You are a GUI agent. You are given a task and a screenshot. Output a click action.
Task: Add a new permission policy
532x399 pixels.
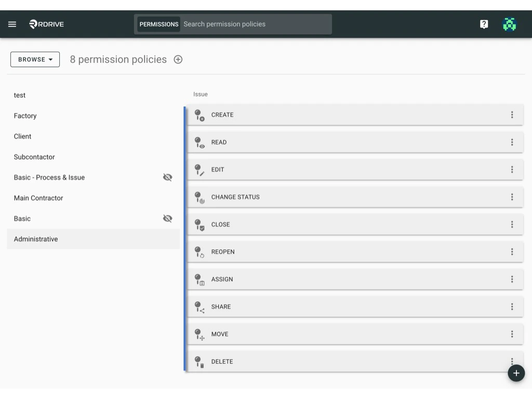click(x=178, y=59)
